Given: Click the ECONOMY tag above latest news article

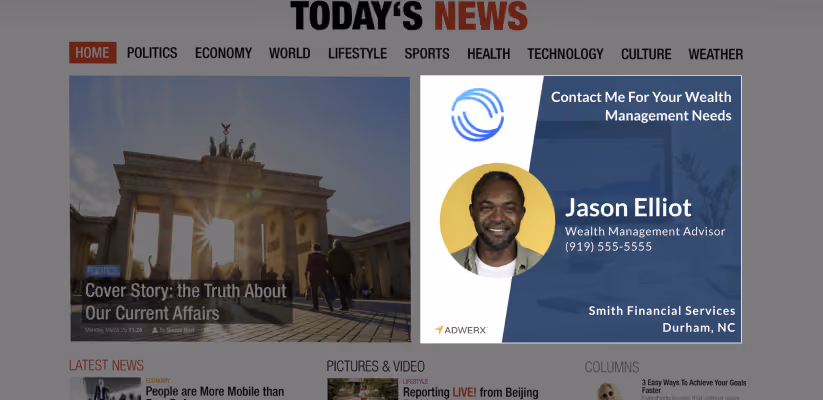Looking at the screenshot, I should [x=157, y=381].
